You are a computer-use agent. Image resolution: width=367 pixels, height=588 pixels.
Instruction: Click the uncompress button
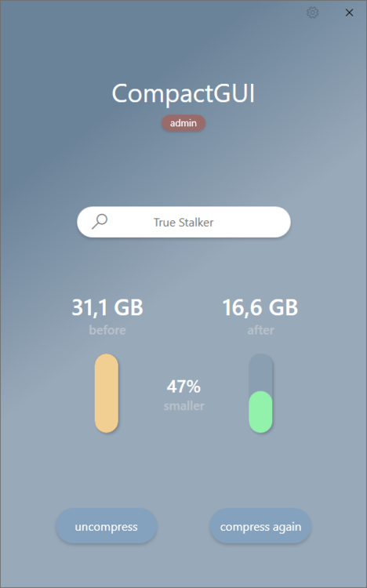point(106,526)
